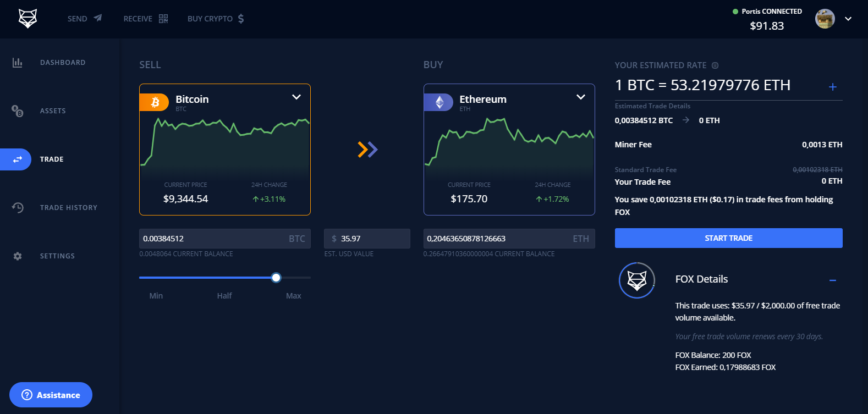Click the Ethereum diamond icon
Image resolution: width=868 pixels, height=414 pixels.
tap(439, 102)
